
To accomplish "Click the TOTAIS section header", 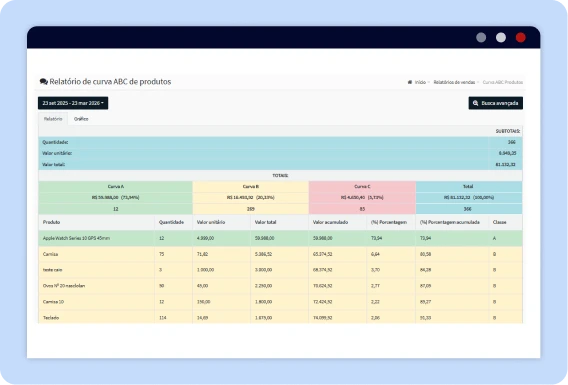I will 280,176.
